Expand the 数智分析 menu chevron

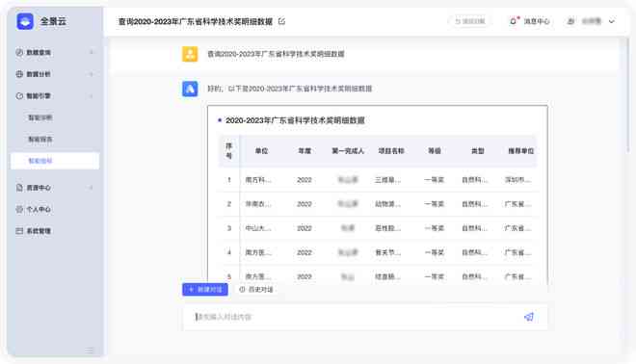pyautogui.click(x=92, y=74)
